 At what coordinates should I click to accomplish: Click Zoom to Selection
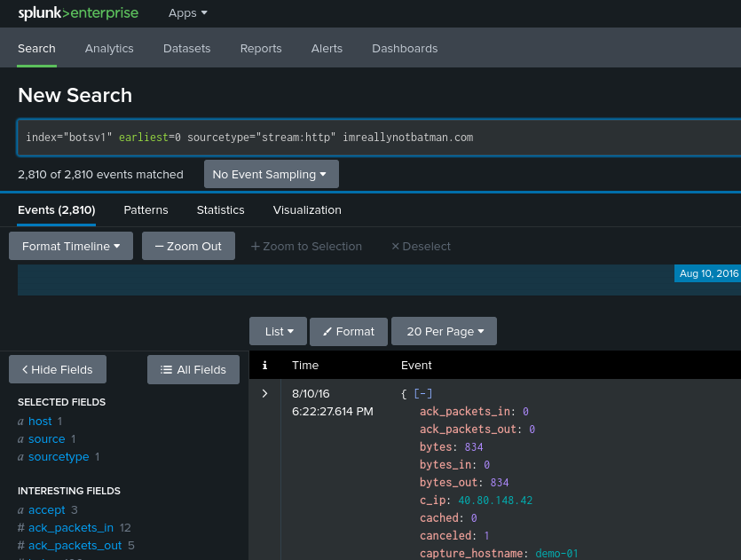point(306,246)
